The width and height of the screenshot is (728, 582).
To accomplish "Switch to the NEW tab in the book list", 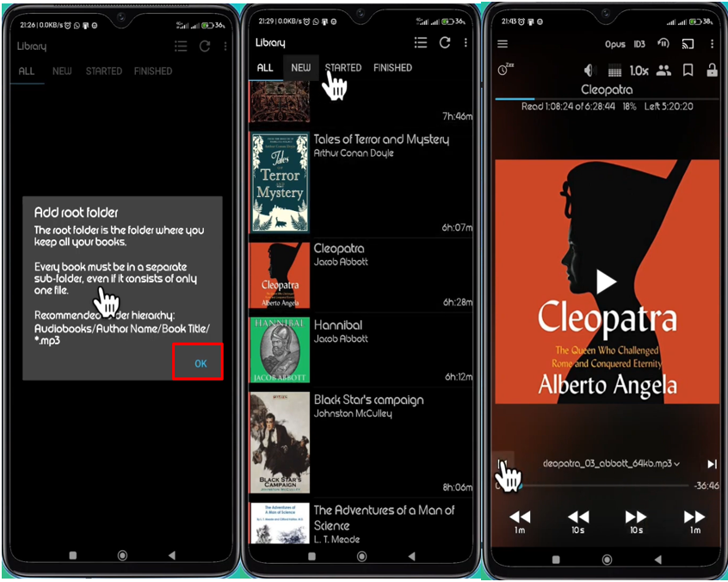I will [x=301, y=68].
